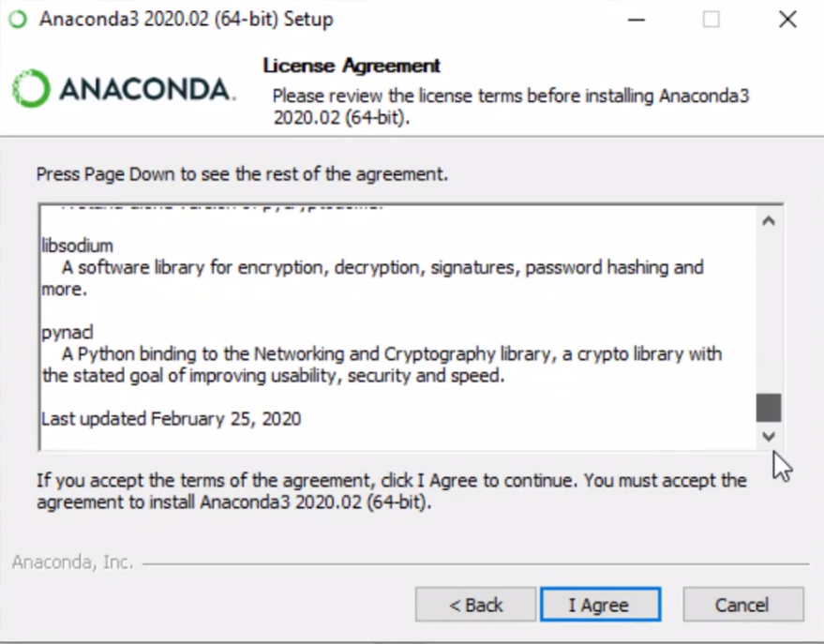The height and width of the screenshot is (644, 824).
Task: Click the 'pynacl' entry in the license text
Action: 67,333
